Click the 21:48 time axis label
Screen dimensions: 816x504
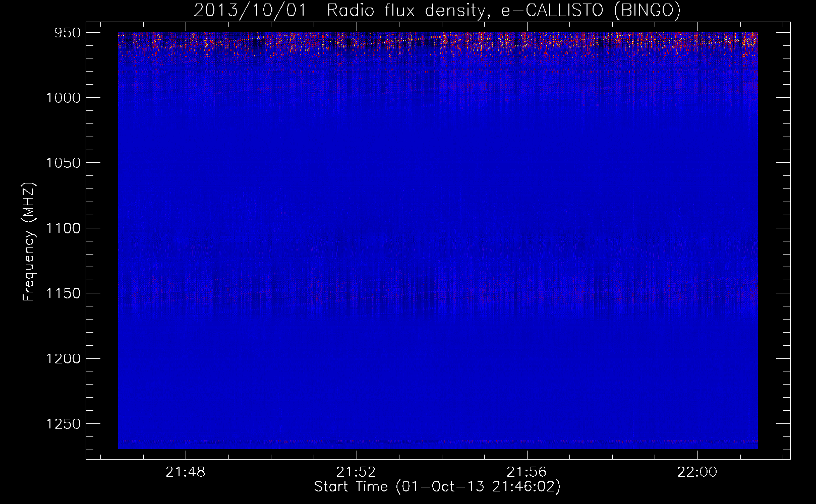point(186,472)
